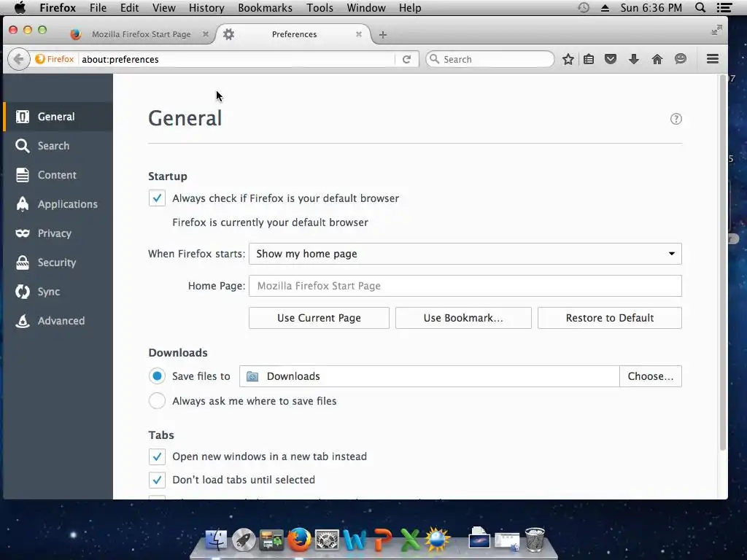Screen dimensions: 747x560
Task: Click the Time Machine menu bar icon
Action: (x=584, y=7)
